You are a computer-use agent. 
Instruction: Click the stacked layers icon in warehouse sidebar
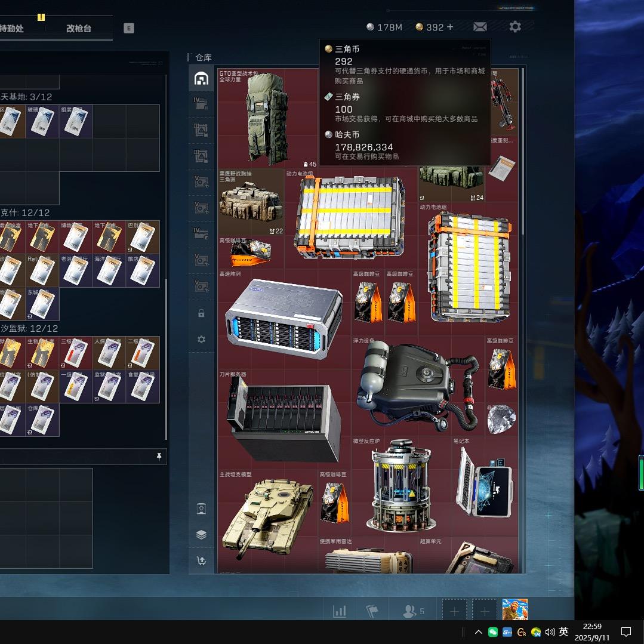(x=201, y=535)
